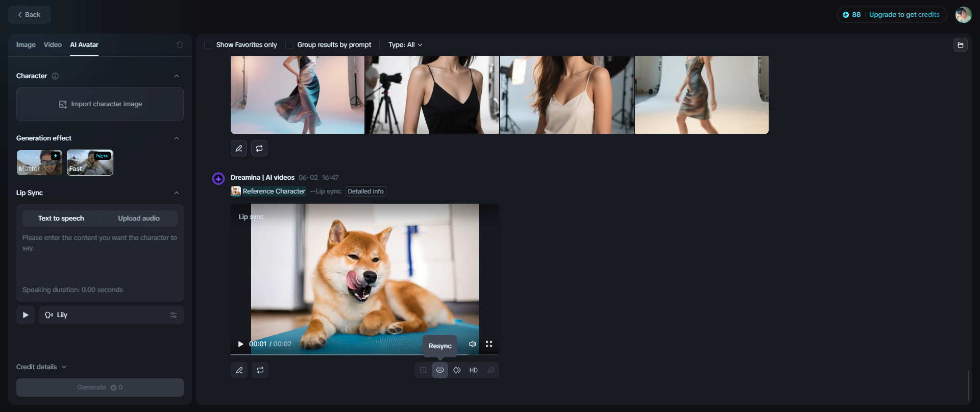Click the Reference Character thumbnail icon
Image resolution: width=980 pixels, height=412 pixels.
point(236,191)
